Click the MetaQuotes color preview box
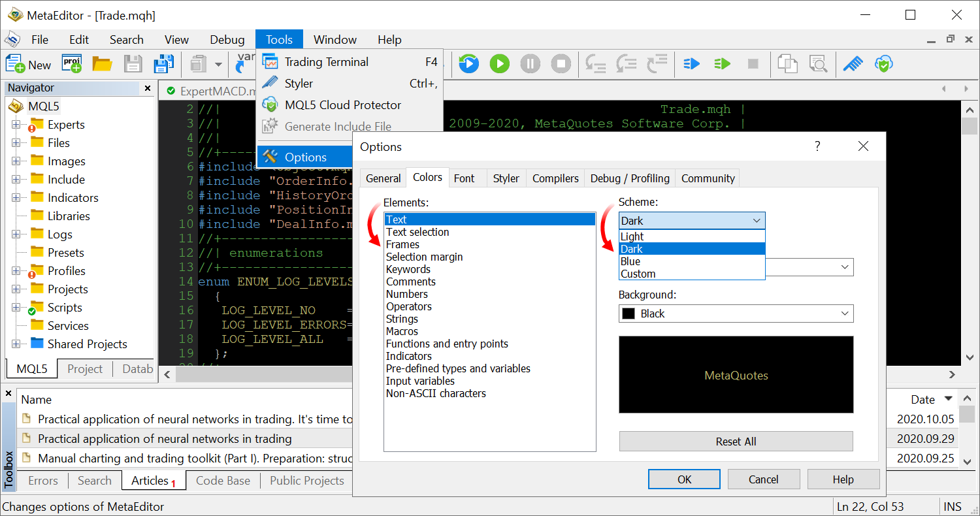980x516 pixels. 736,375
